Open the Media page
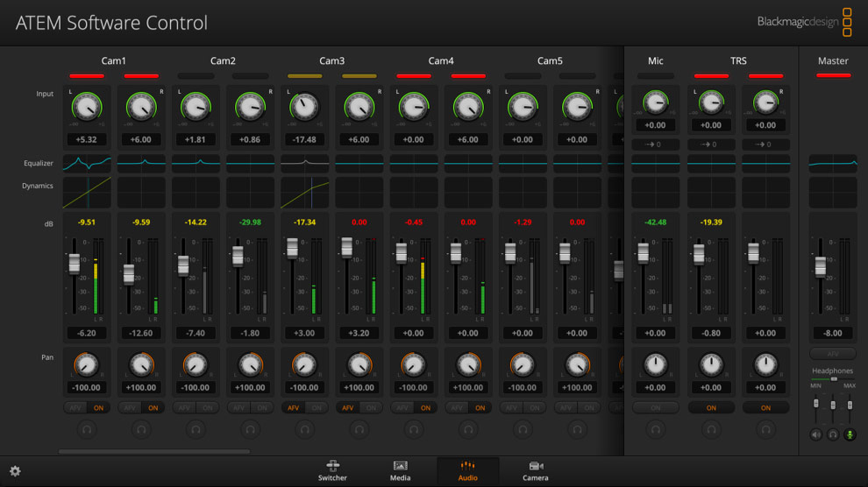 (400, 471)
